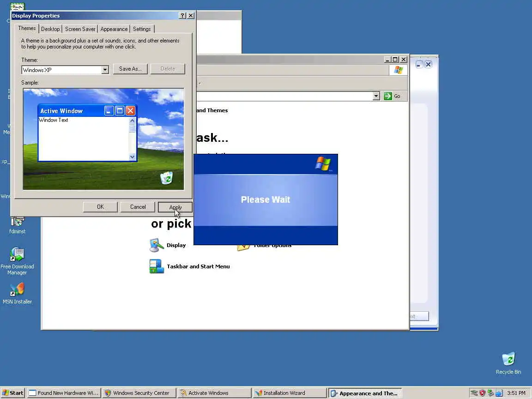Switch to Installation Wizard taskbar button

290,393
